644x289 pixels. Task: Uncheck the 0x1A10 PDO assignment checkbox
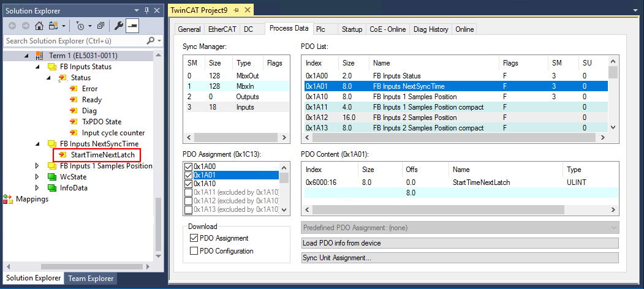point(189,184)
